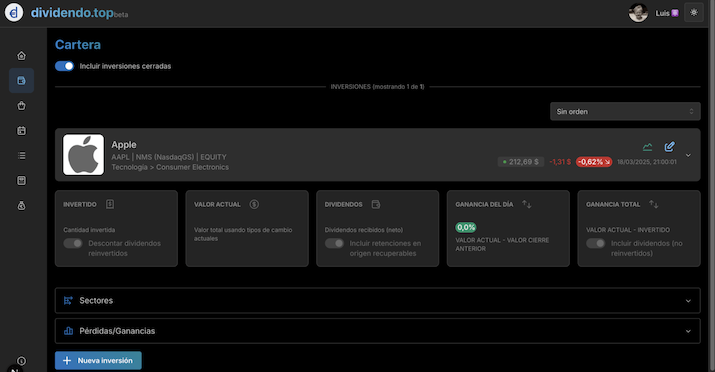This screenshot has height=372, width=715.
Task: Expand the Apple investment row chevron
Action: pos(688,155)
